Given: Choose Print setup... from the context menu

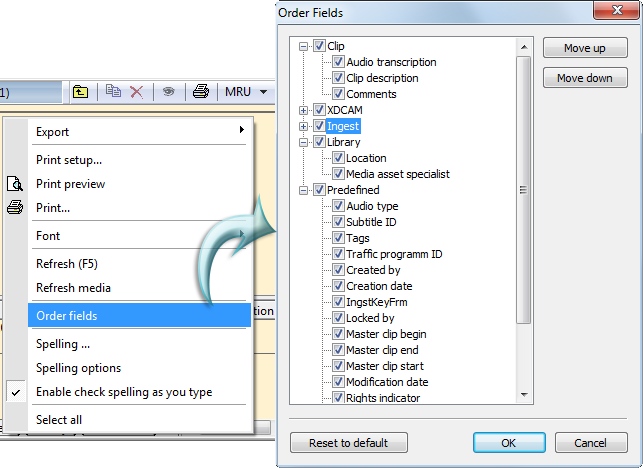Looking at the screenshot, I should (x=139, y=160).
